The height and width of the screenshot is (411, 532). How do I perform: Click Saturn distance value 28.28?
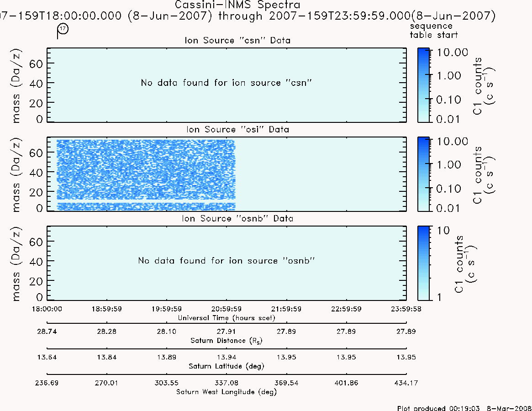(x=106, y=332)
